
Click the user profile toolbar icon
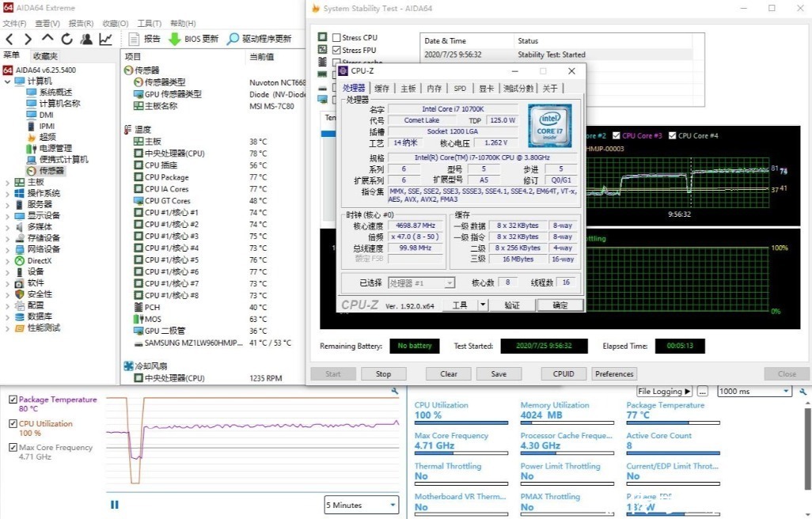(x=86, y=39)
